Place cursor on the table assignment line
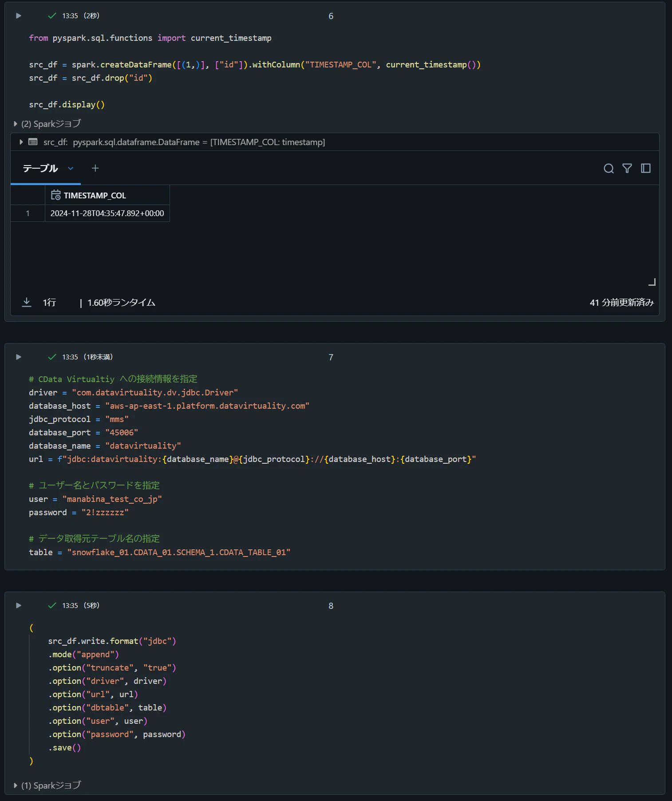672x801 pixels. 160,552
